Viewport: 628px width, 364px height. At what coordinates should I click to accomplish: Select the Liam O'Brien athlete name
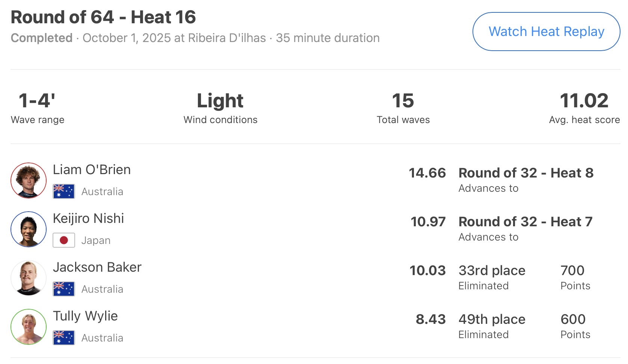pos(92,170)
